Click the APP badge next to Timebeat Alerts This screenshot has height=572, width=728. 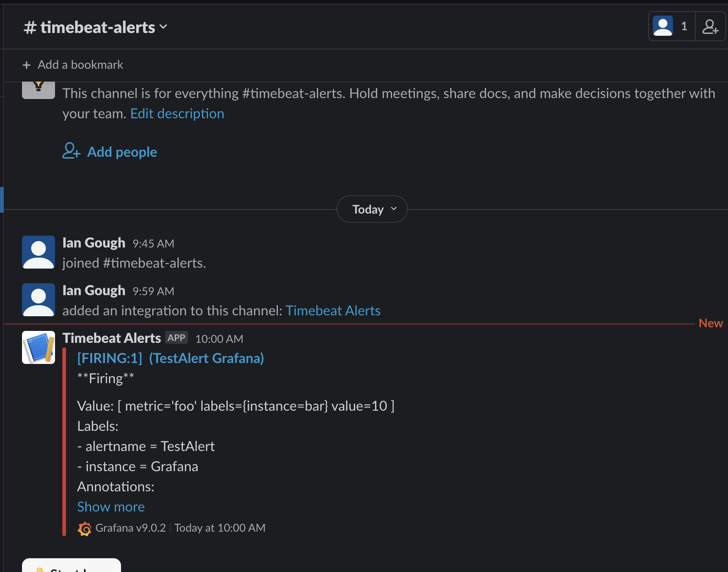point(176,338)
